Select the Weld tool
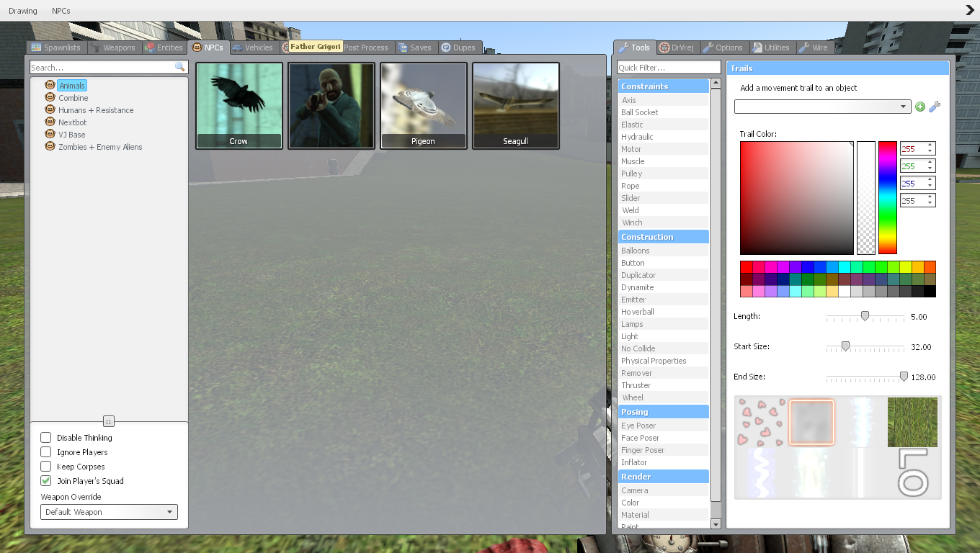The image size is (980, 553). [x=663, y=210]
